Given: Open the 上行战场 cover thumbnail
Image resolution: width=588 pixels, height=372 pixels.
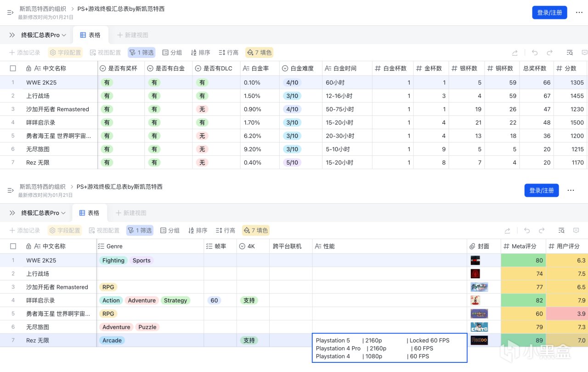Looking at the screenshot, I should tap(475, 274).
